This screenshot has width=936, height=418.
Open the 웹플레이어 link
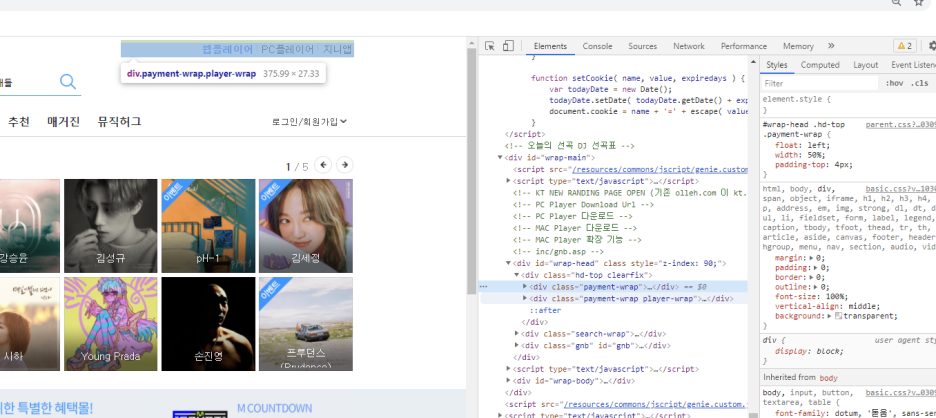228,50
